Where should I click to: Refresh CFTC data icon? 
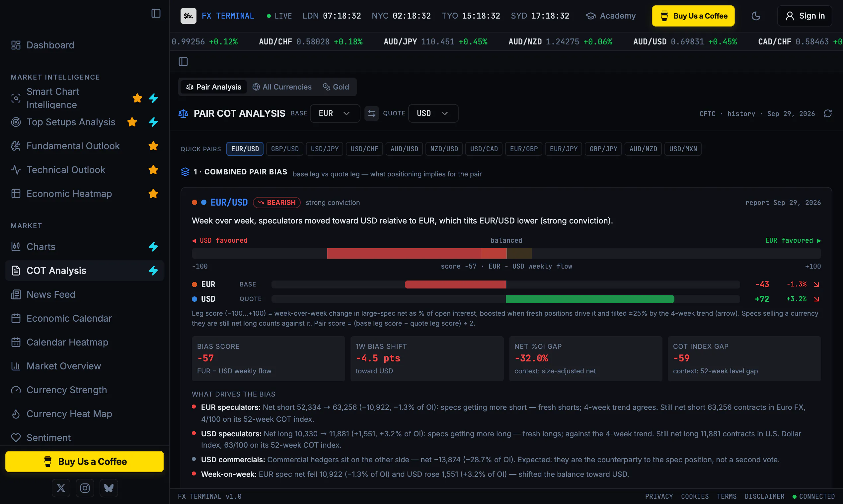[828, 113]
